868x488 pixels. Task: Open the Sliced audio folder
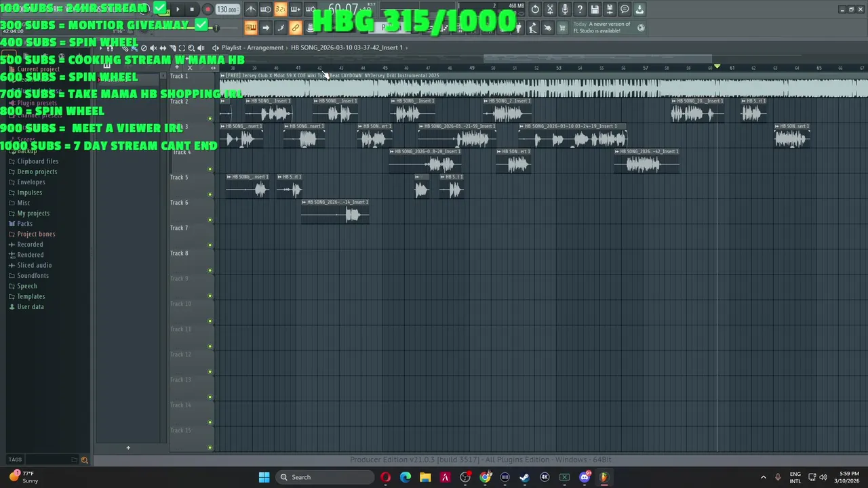coord(34,265)
